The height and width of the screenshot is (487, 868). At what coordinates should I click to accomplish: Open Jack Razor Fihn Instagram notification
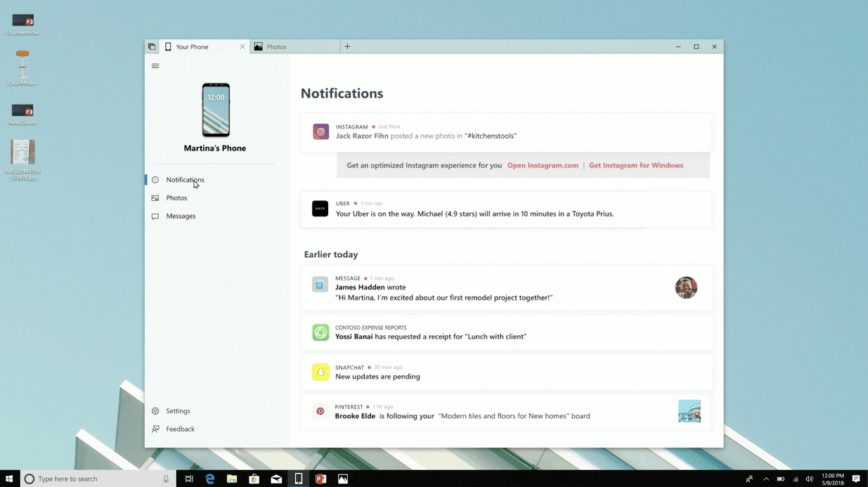[506, 132]
